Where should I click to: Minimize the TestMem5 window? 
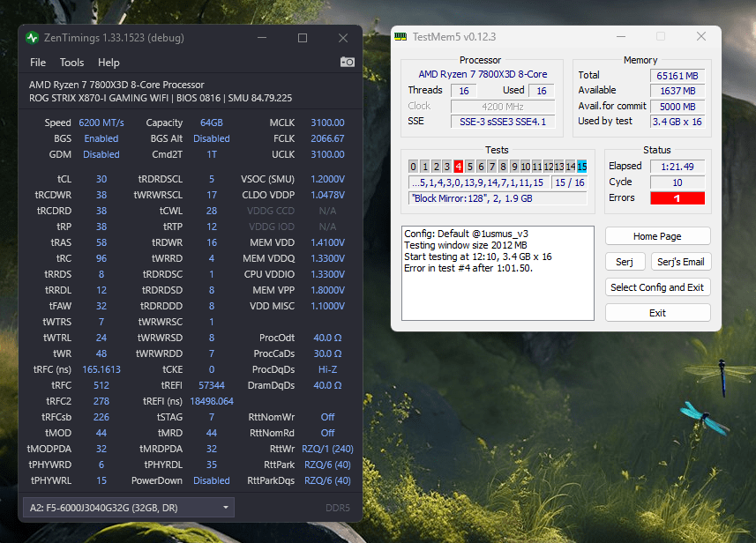pos(621,37)
